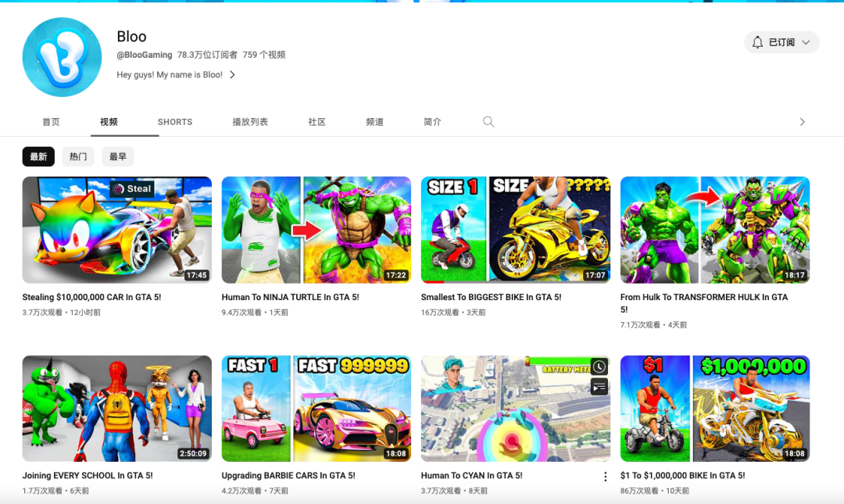
Task: Click the right arrow to reveal more tabs
Action: click(x=802, y=122)
